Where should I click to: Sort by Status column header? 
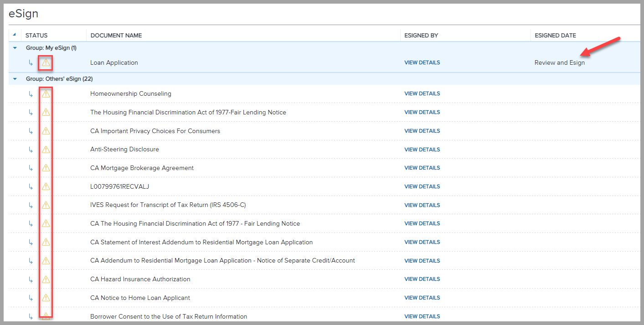point(36,36)
